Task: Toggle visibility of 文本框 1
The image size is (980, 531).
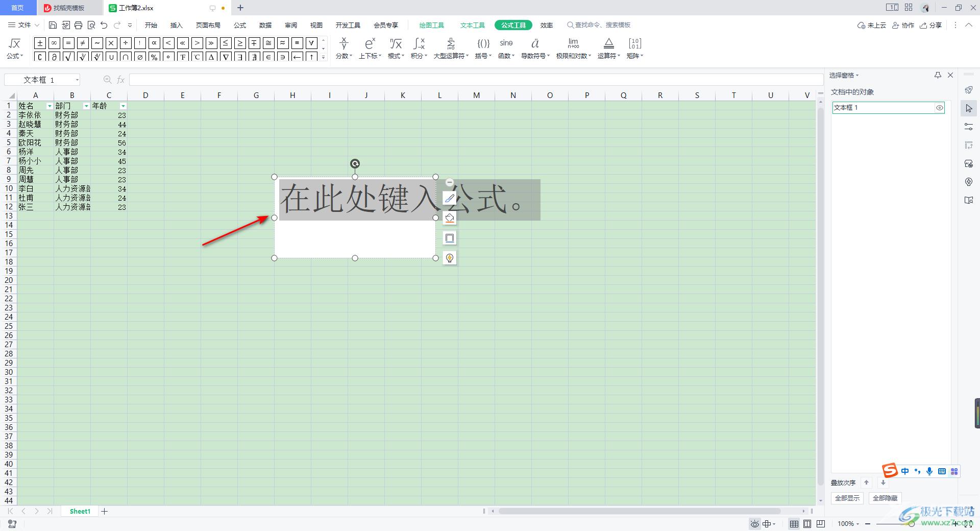Action: click(939, 108)
